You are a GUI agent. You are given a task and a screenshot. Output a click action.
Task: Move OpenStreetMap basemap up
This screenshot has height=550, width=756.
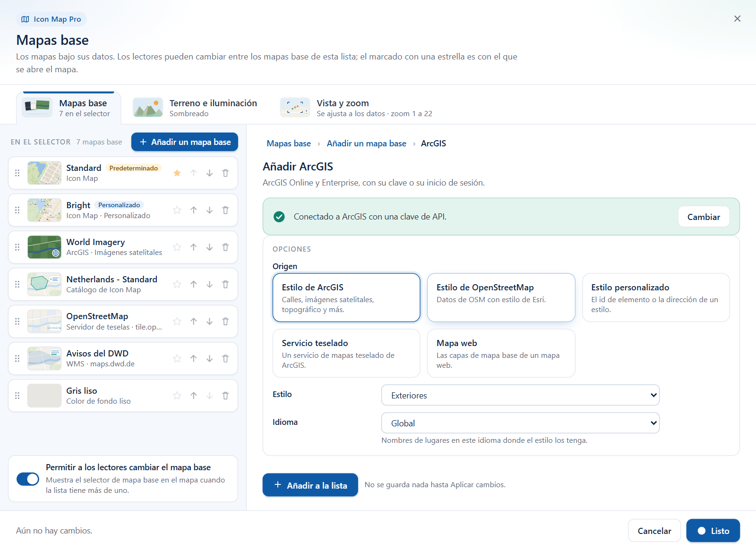[x=194, y=322]
